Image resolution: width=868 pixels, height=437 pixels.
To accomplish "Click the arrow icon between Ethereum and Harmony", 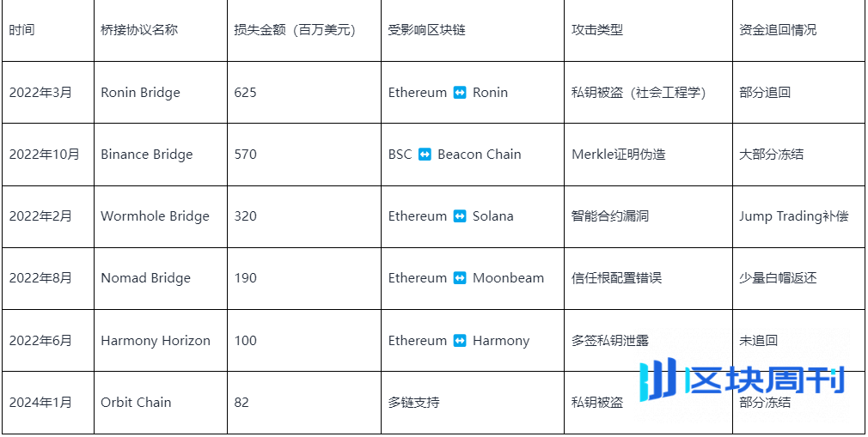I will (x=460, y=341).
